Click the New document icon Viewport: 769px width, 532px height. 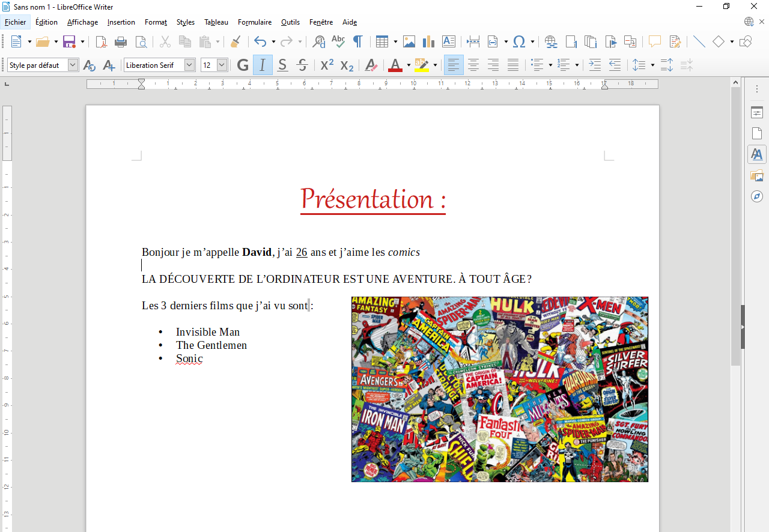click(x=16, y=41)
